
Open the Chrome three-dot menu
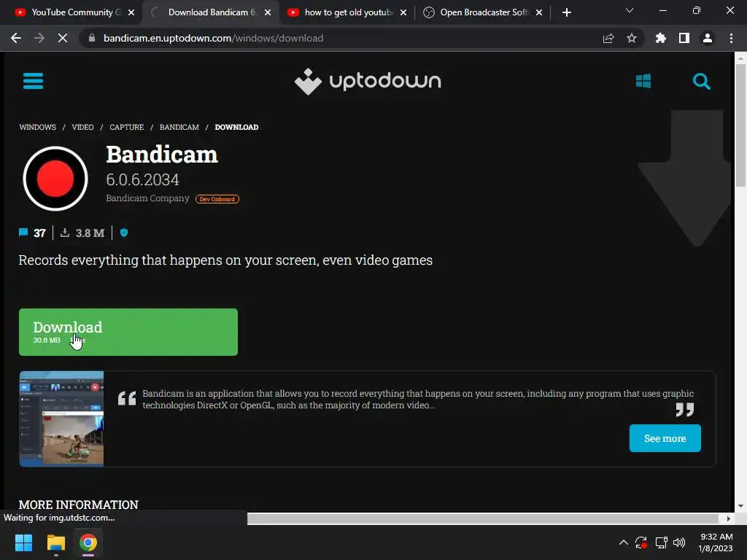731,38
